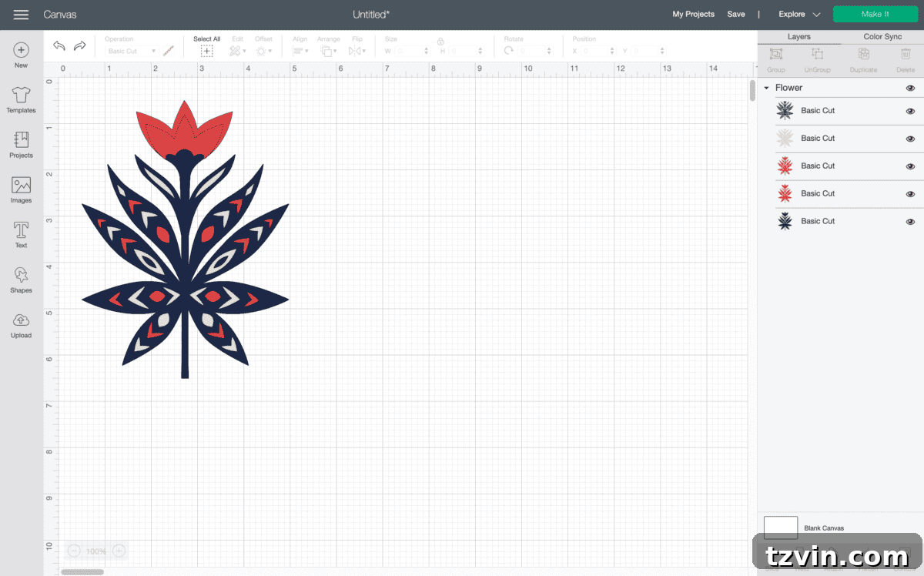
Task: Select the cream Basic Cut layer thumbnail
Action: point(785,139)
